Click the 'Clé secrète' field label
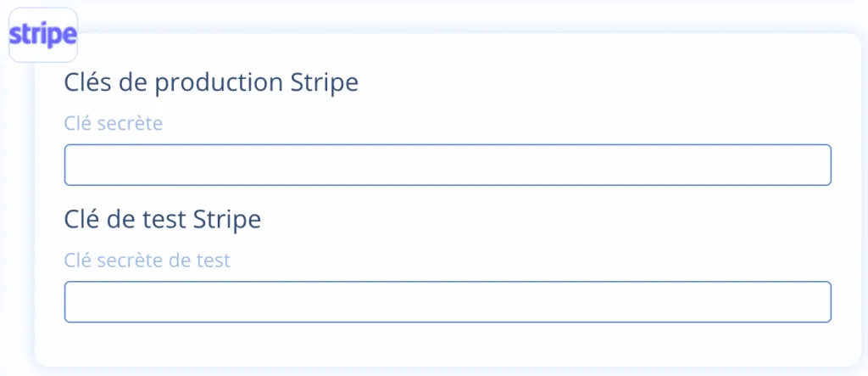 point(114,124)
